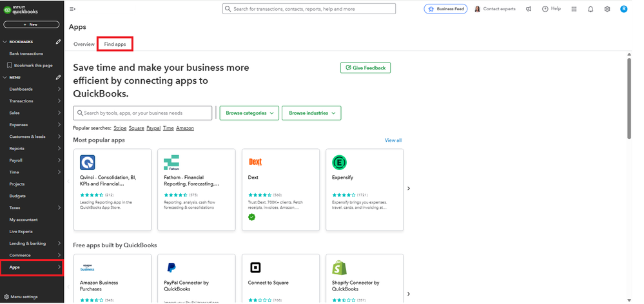Open the Expensify app title
The width and height of the screenshot is (644, 304).
point(342,178)
